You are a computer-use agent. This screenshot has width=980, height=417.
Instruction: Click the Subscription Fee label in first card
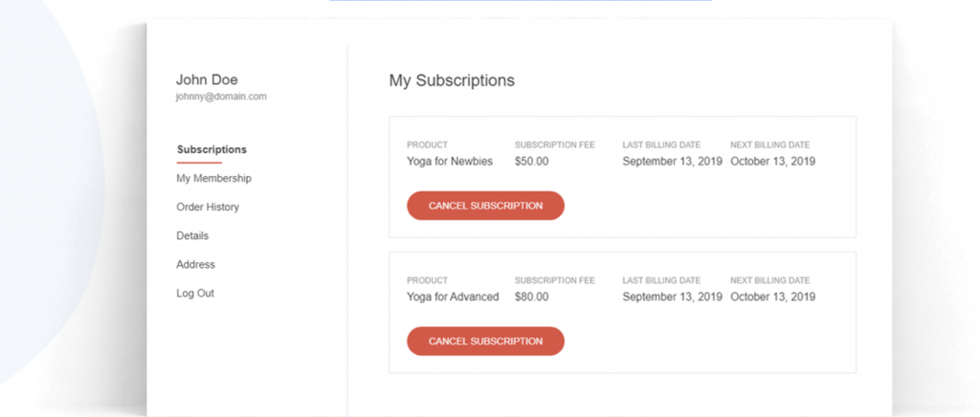(x=555, y=145)
